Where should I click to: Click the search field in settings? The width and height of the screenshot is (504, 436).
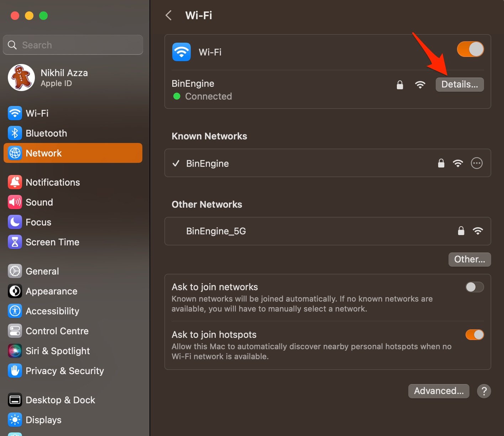point(73,45)
